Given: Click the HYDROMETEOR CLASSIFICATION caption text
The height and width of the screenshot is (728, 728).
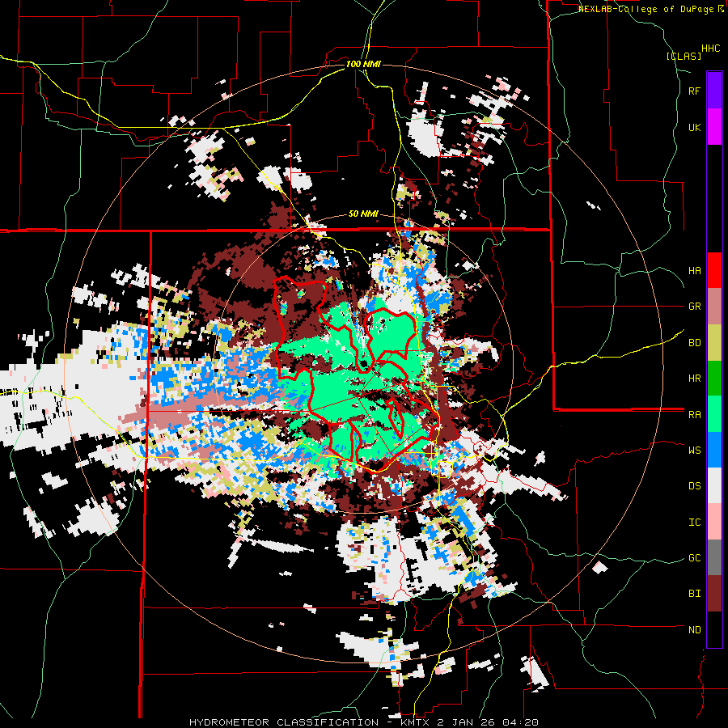Looking at the screenshot, I should 284,722.
